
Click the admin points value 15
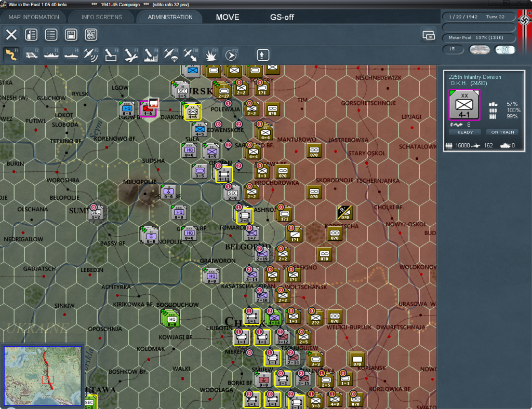(453, 49)
